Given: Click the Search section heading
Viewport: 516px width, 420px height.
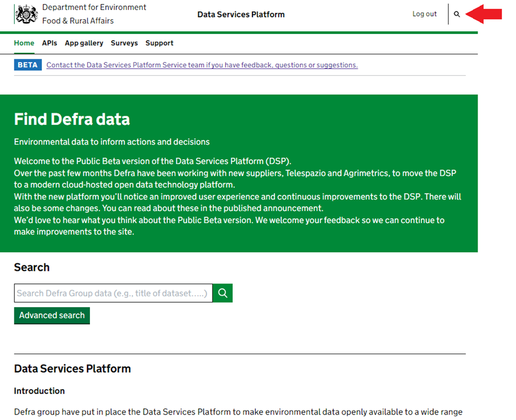Looking at the screenshot, I should click(x=32, y=268).
